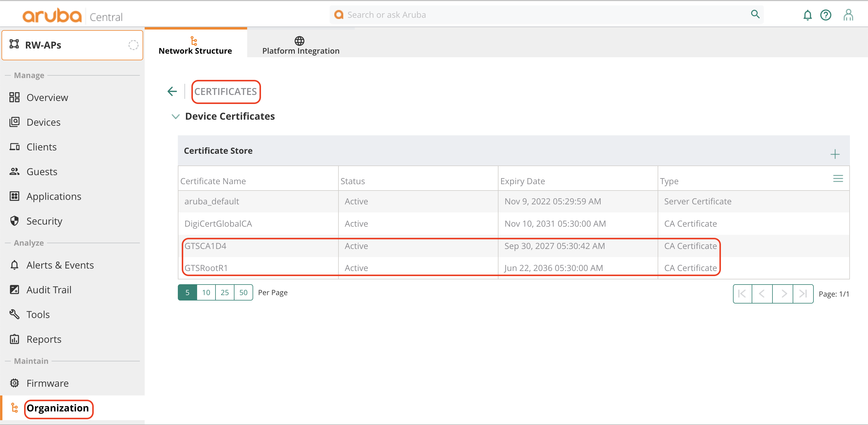Click the notifications bell icon
Viewport: 868px width, 425px height.
[x=807, y=15]
